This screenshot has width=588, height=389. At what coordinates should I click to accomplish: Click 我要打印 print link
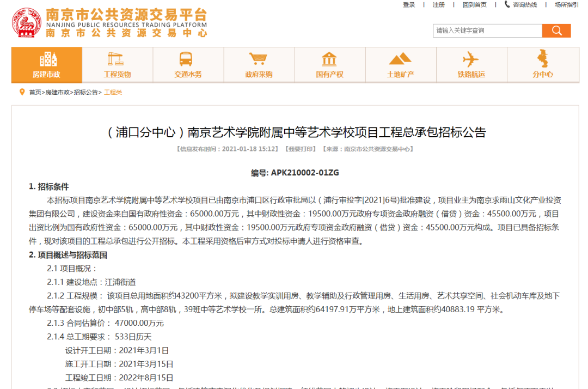[x=301, y=149]
